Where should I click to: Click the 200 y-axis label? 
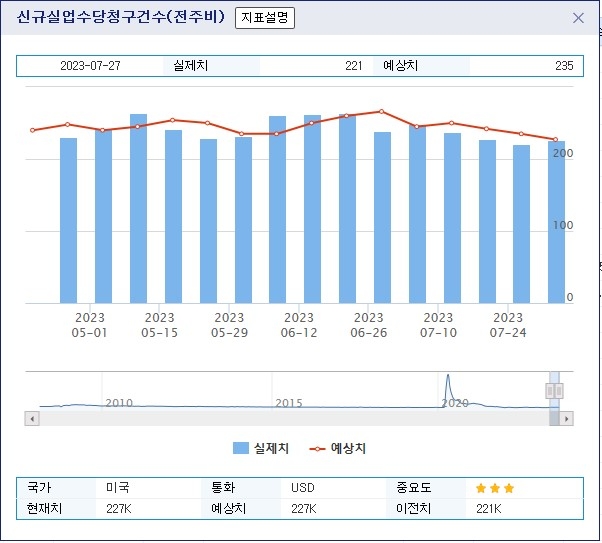(x=563, y=153)
